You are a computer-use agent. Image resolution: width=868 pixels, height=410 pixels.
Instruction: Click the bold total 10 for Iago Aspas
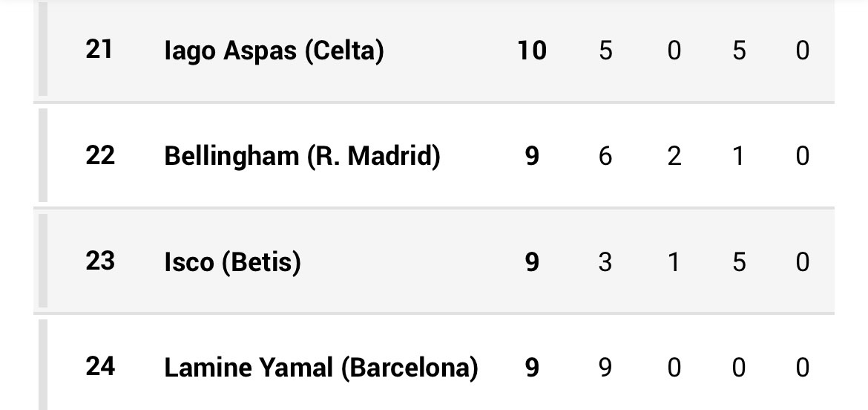pyautogui.click(x=532, y=51)
